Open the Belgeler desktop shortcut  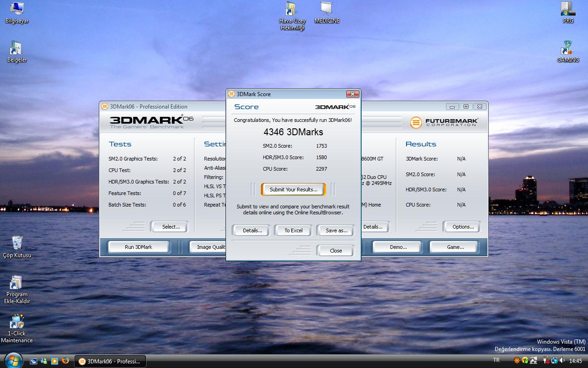pos(17,52)
